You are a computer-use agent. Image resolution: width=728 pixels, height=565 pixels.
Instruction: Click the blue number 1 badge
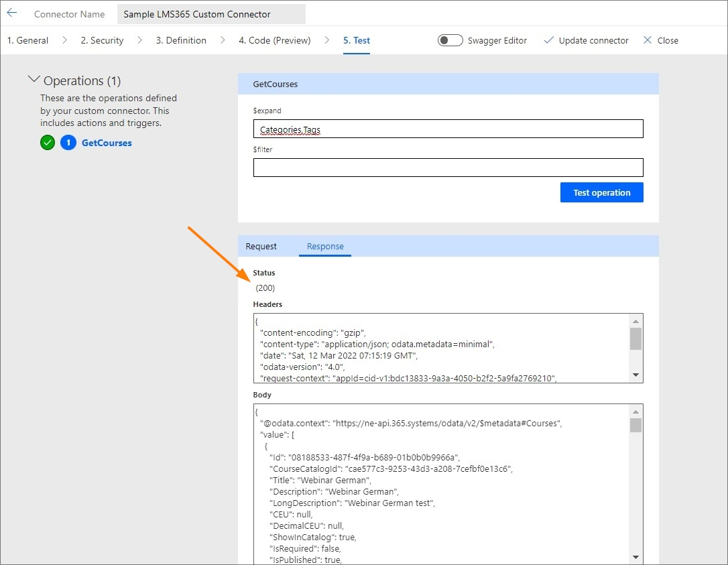tap(68, 143)
